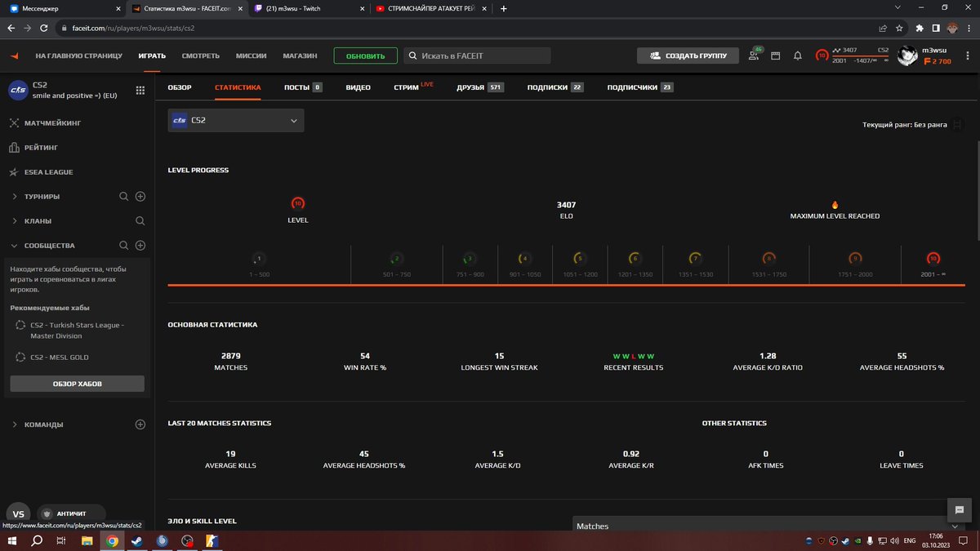Click the СОЗДАТЬ ГРУППУ button
The image size is (980, 551).
point(688,56)
